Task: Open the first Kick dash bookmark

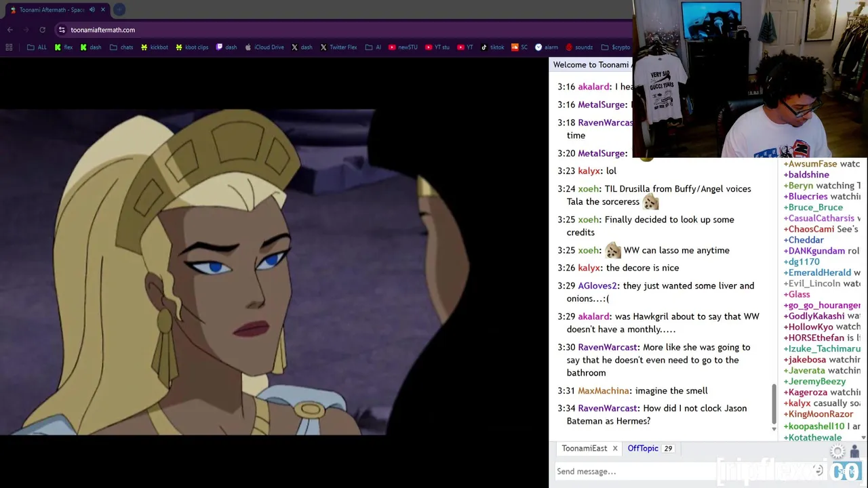Action: (90, 47)
